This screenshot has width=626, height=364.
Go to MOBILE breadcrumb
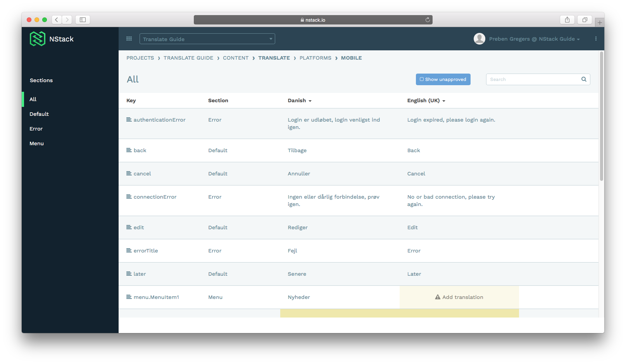(x=352, y=58)
